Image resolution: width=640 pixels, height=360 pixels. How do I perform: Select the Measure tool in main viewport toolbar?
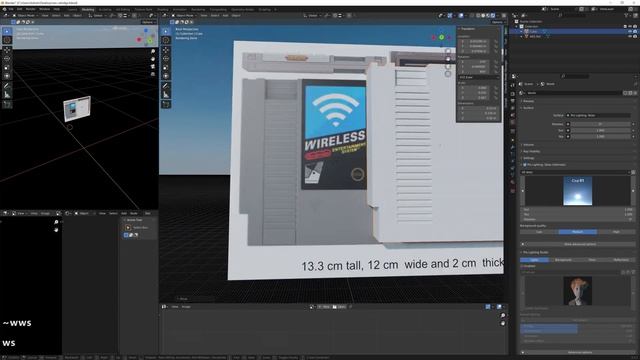coord(166,95)
